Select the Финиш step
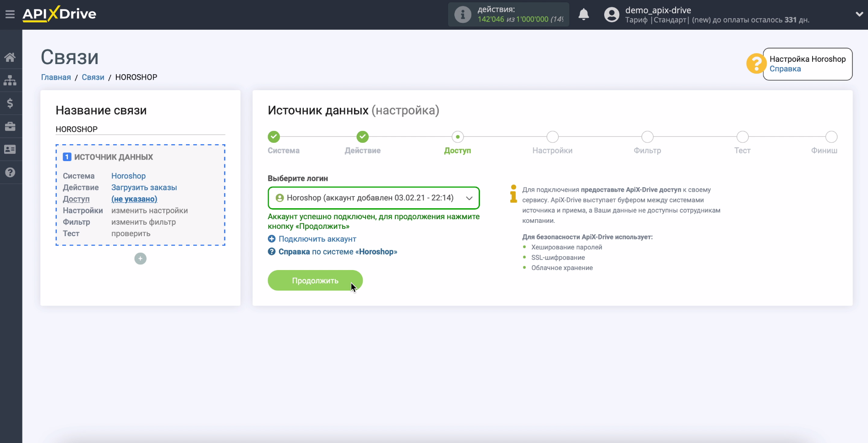Viewport: 868px width, 443px height. (831, 137)
